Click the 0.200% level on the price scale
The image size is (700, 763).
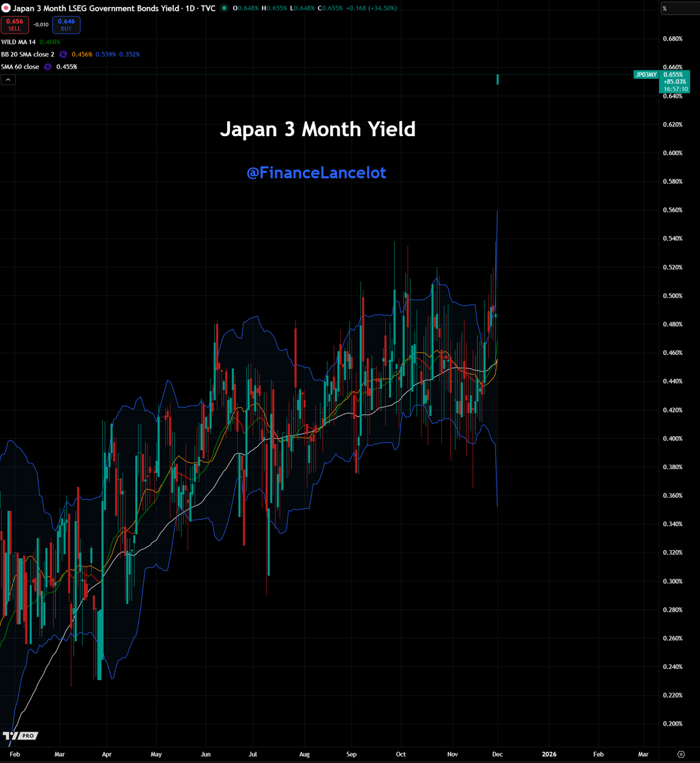tap(673, 724)
